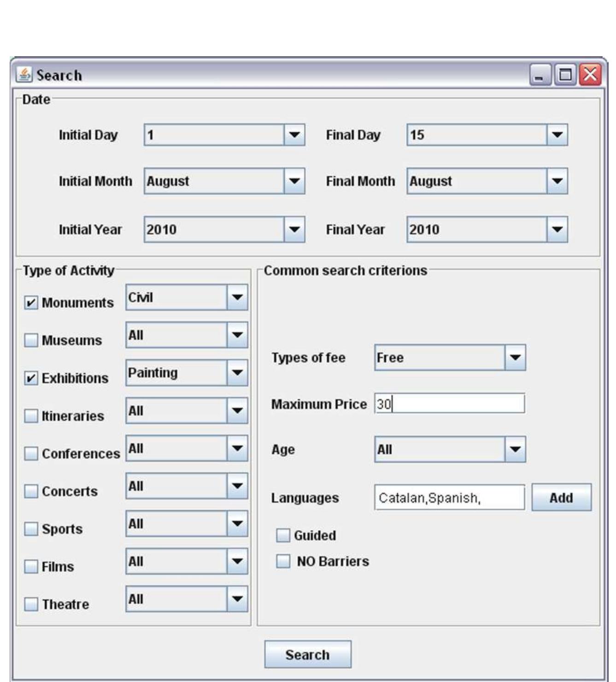
Task: Enable the Museums checkbox
Action: (31, 341)
